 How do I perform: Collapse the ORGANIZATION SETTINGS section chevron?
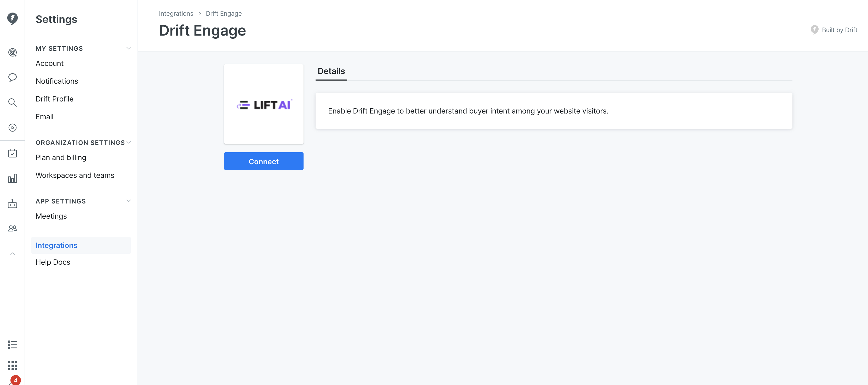click(128, 142)
